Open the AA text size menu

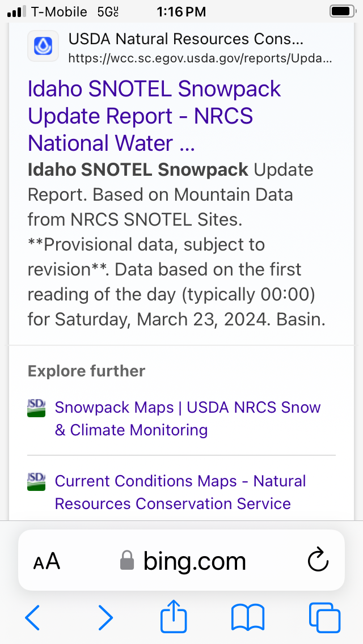47,562
